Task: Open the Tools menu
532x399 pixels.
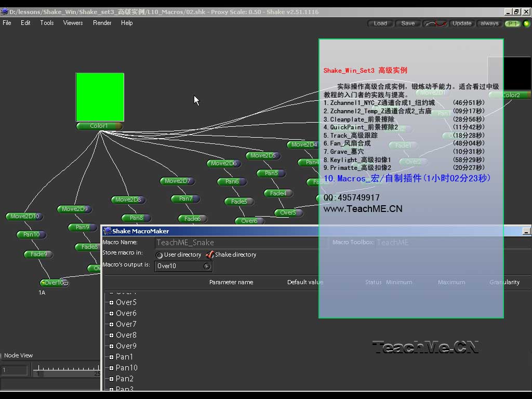Action: (x=47, y=23)
